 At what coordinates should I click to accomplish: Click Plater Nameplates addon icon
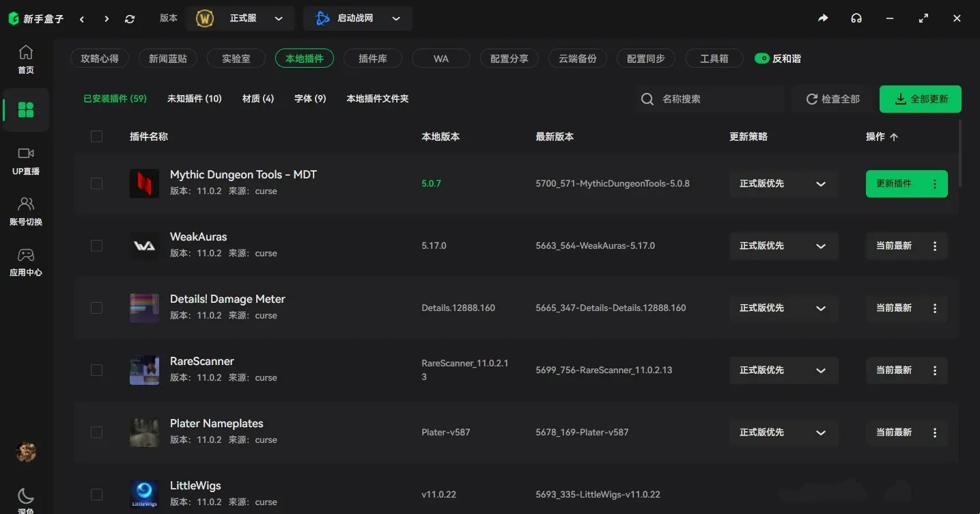click(x=145, y=432)
